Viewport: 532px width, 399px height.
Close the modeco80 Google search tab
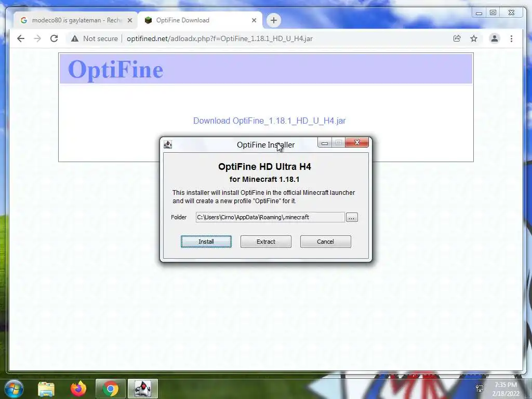coord(129,20)
